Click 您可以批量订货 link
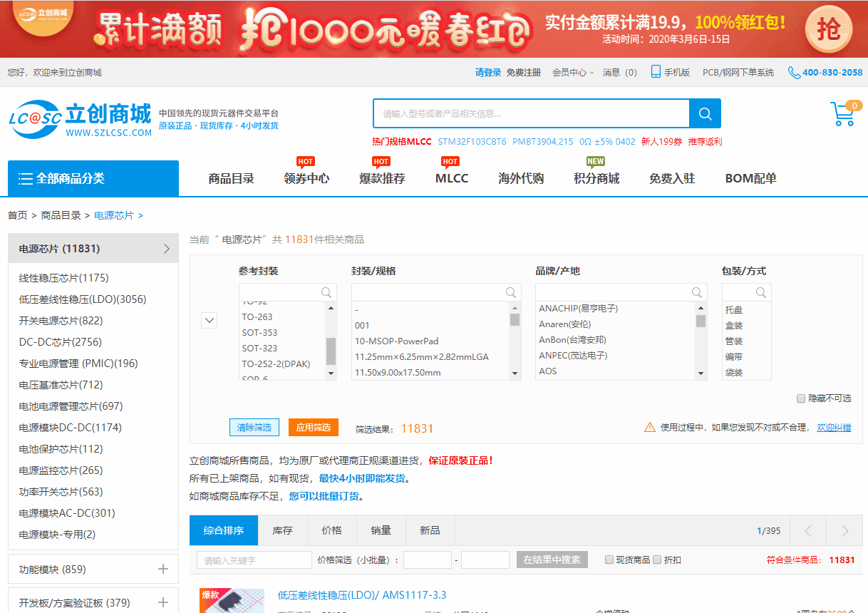Image resolution: width=868 pixels, height=613 pixels. (x=324, y=496)
